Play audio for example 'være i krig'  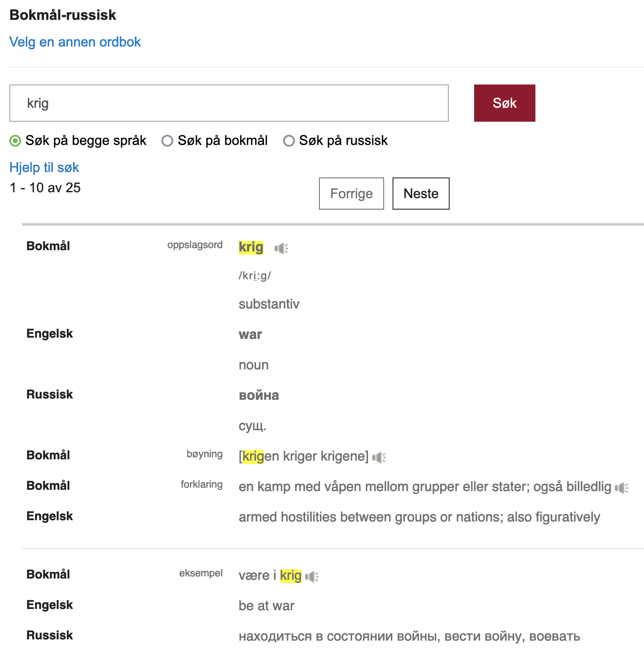312,576
